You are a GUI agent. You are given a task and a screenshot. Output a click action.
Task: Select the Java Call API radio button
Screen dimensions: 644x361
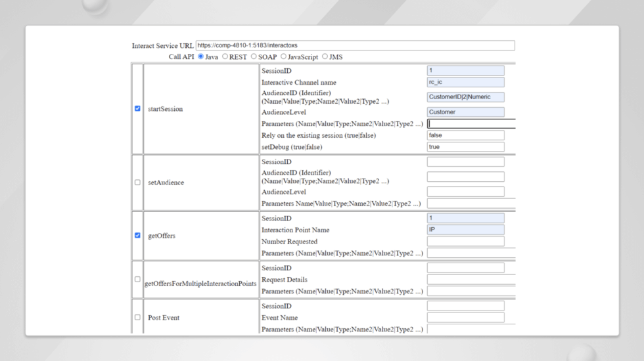pyautogui.click(x=201, y=56)
